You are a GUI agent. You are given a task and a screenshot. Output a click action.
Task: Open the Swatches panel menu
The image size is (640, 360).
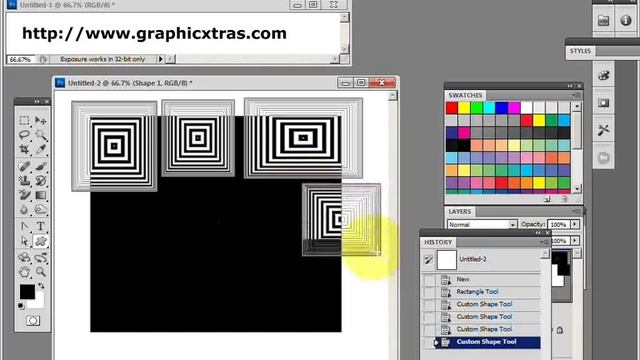point(576,96)
